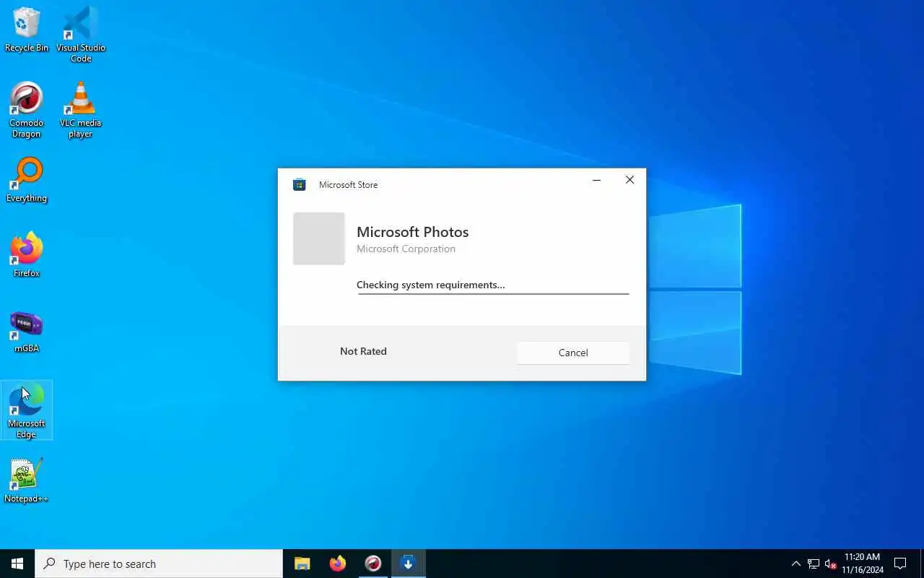This screenshot has height=578, width=924.
Task: Open the notification center icon
Action: [900, 564]
